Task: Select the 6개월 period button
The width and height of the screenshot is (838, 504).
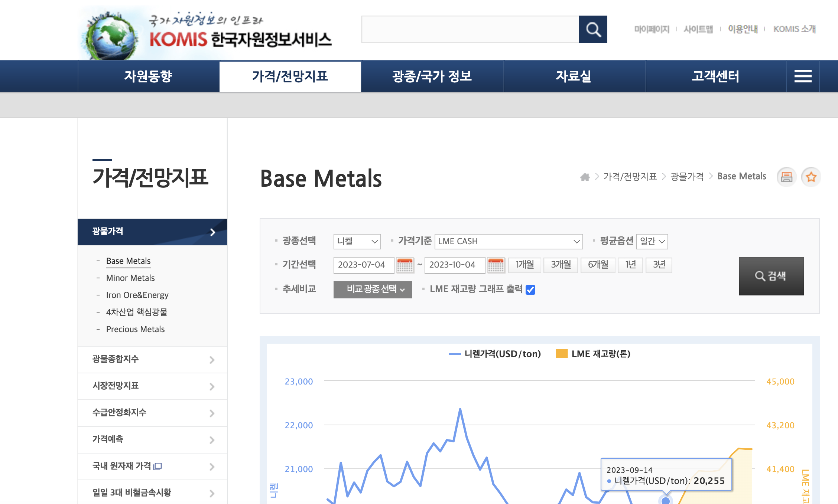Action: 598,265
